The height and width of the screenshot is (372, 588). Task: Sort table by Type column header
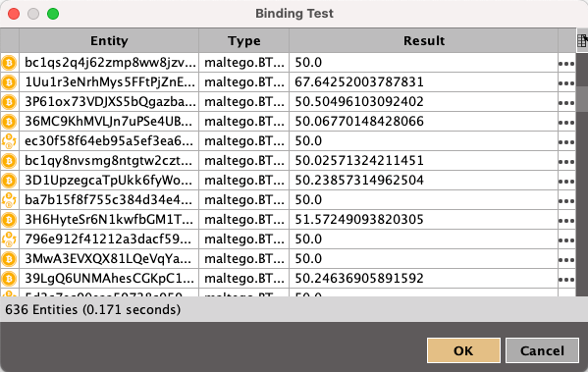[x=244, y=40]
